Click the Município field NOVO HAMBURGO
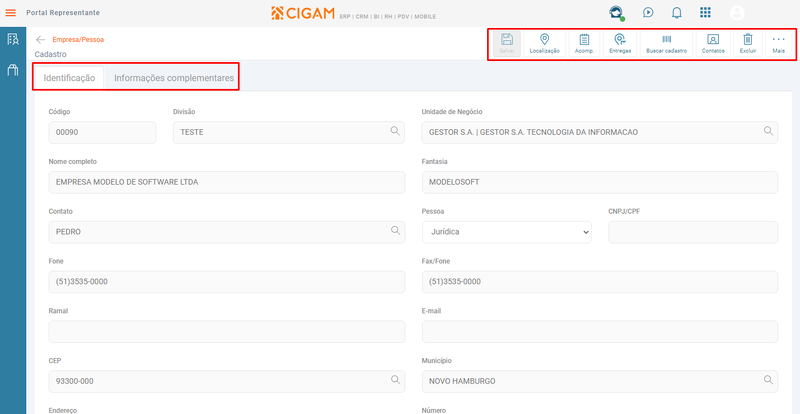The height and width of the screenshot is (414, 800). tap(599, 381)
